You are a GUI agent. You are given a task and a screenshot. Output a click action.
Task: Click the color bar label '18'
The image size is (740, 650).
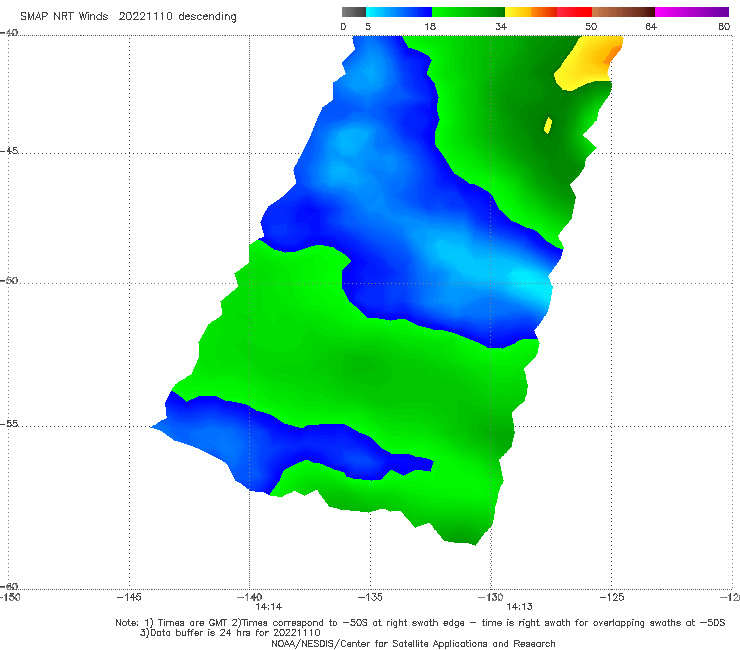[430, 26]
